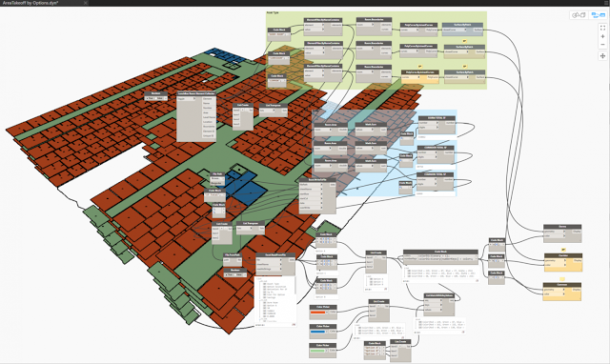
Task: Select the AreaTakeoff by Options.dyn tab
Action: [30, 3]
